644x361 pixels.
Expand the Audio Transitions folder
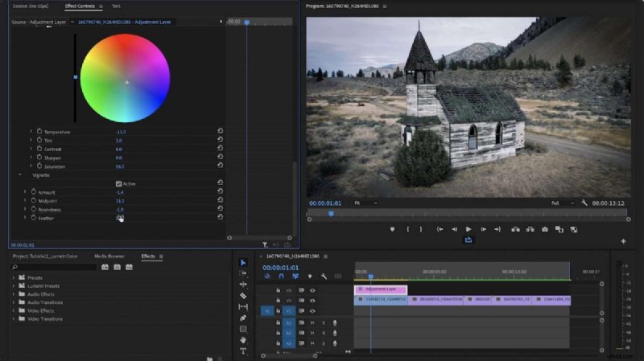click(14, 302)
